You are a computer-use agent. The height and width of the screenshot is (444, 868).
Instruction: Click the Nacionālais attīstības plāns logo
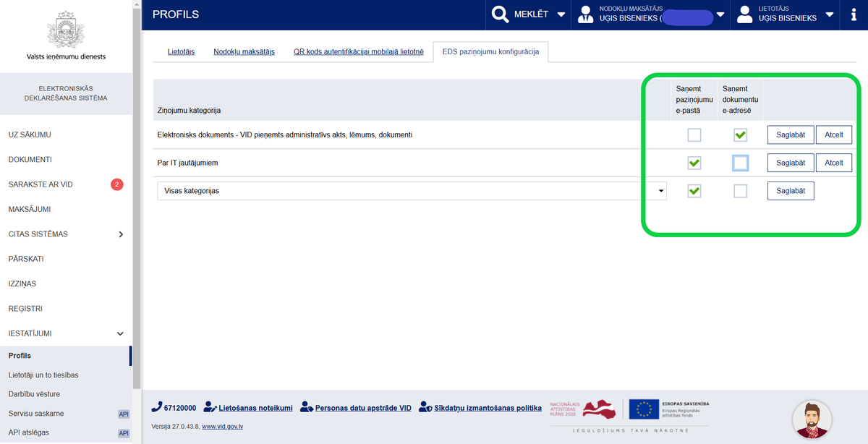click(582, 409)
